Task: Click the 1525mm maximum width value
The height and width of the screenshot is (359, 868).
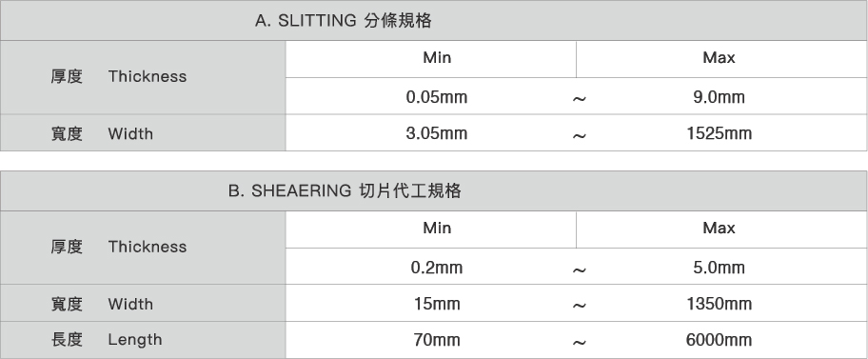Action: [719, 133]
